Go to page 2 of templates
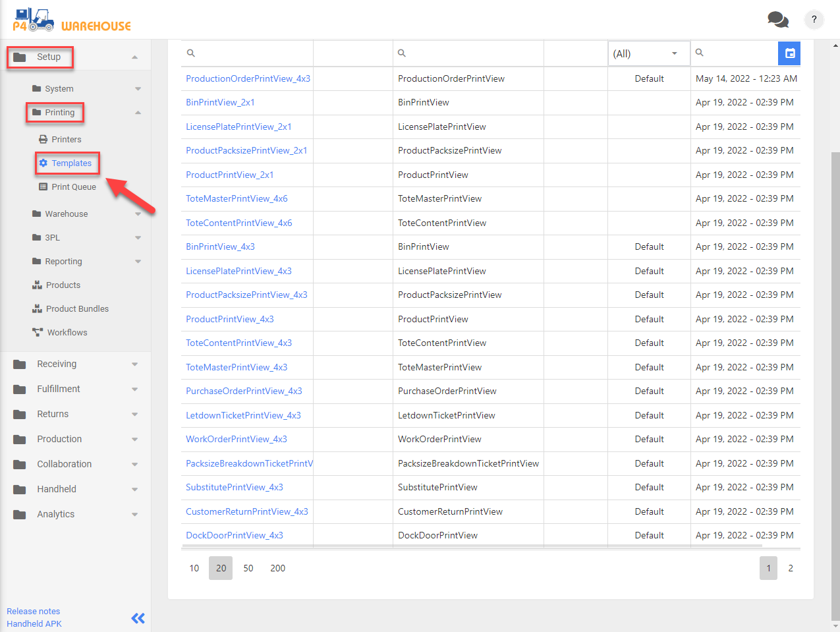The image size is (840, 632). pos(791,568)
